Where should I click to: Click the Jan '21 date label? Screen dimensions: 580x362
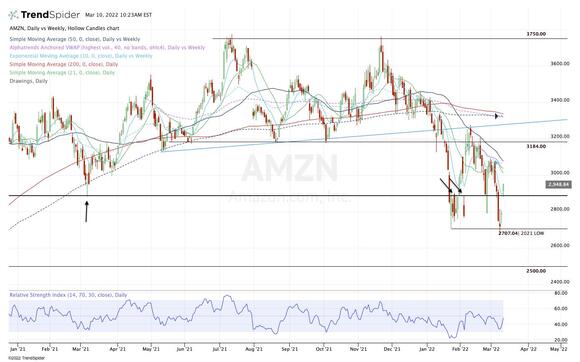pyautogui.click(x=17, y=349)
